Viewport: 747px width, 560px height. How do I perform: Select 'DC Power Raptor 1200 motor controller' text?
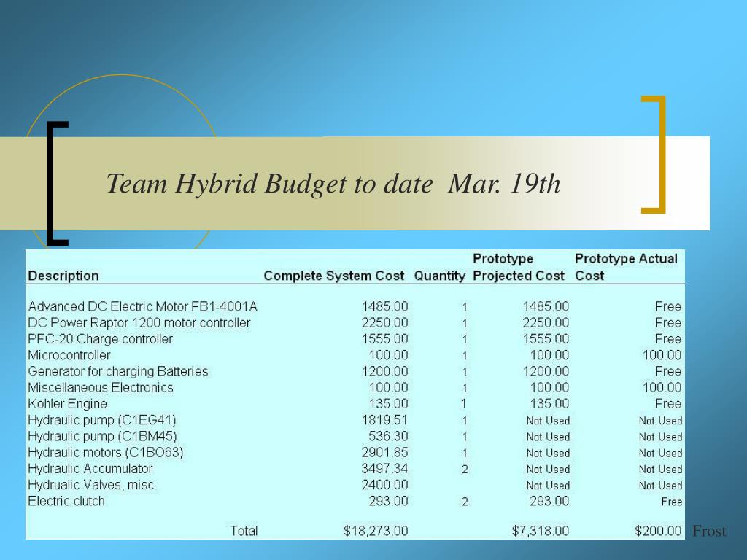pyautogui.click(x=139, y=323)
